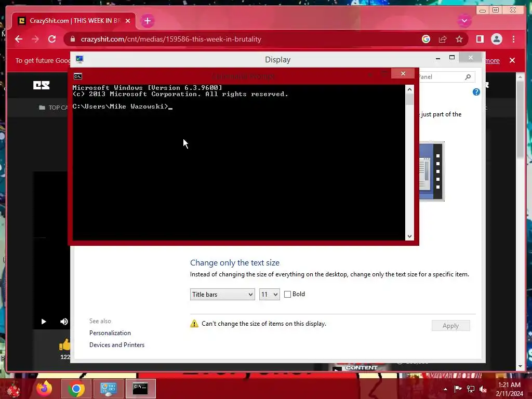Click the Chrome address bar URL
Screen dimensions: 532x399
point(171,39)
